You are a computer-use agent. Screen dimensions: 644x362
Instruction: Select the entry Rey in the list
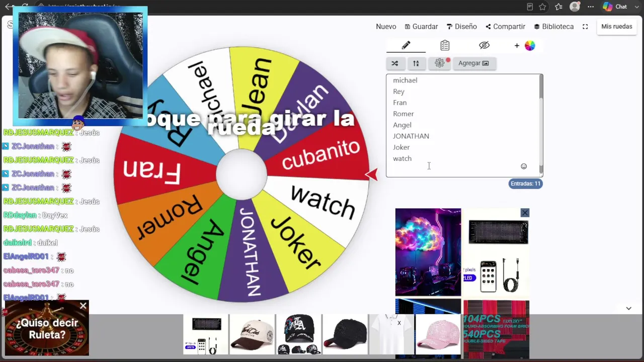(398, 92)
